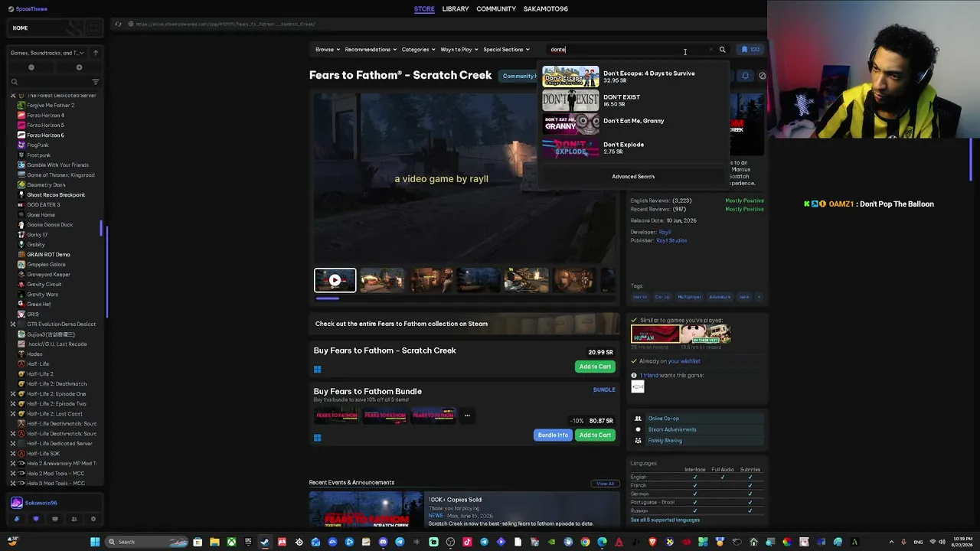Viewport: 980px width, 551px height.
Task: Open the Steam icon on the taskbar
Action: (x=265, y=543)
